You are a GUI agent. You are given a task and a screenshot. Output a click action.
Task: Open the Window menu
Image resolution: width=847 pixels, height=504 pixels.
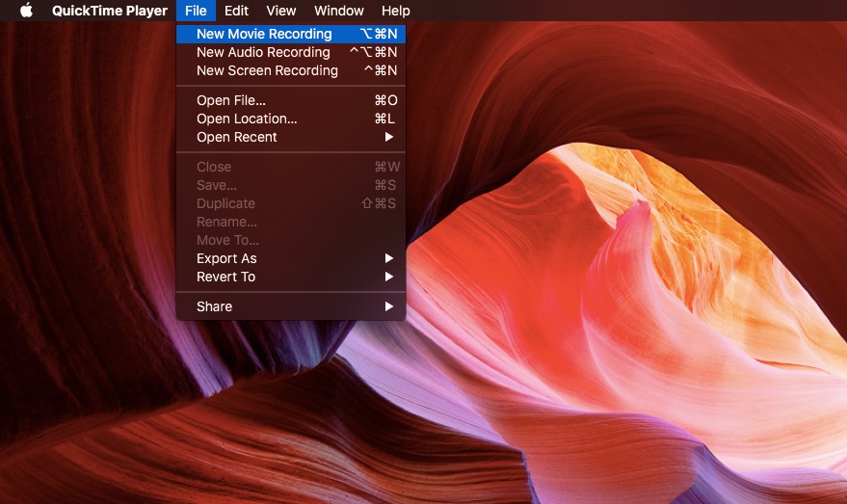[x=338, y=11]
